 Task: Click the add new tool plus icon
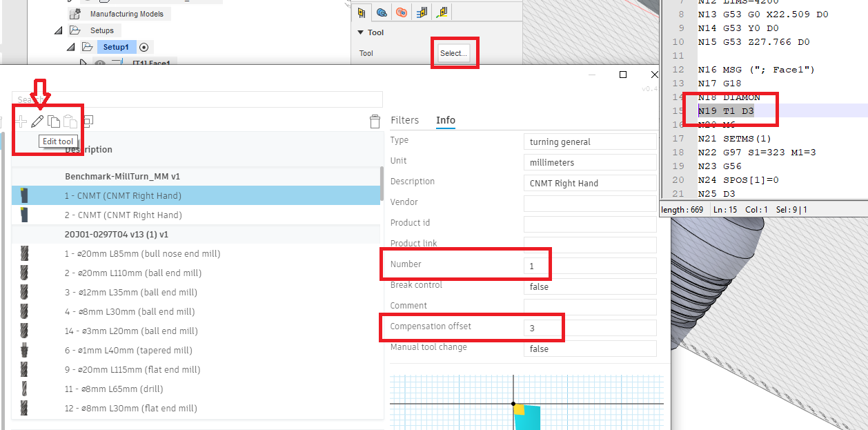coord(21,121)
